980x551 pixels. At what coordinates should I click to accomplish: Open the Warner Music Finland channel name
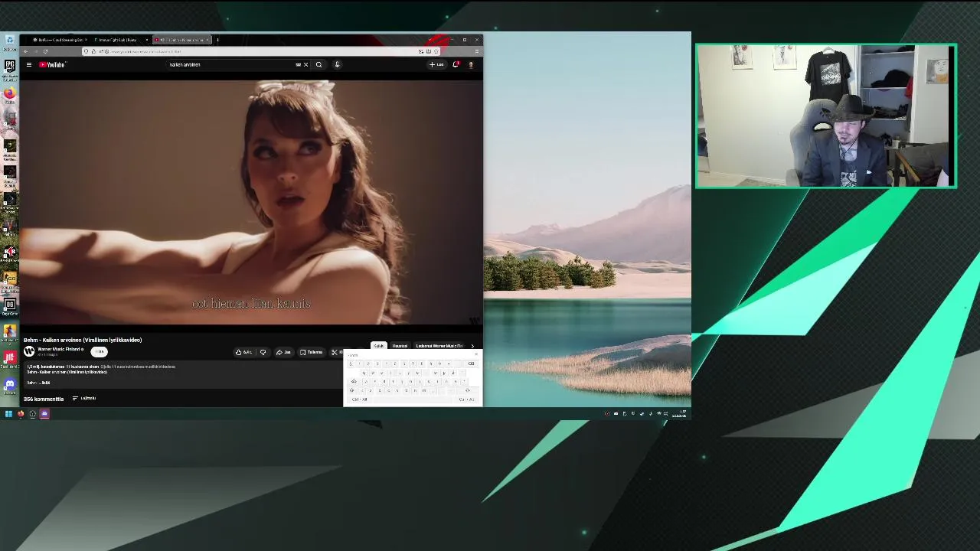tap(60, 349)
